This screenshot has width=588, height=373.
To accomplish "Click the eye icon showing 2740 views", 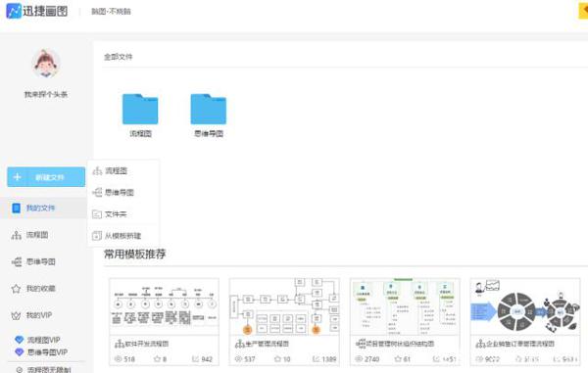I will 359,358.
